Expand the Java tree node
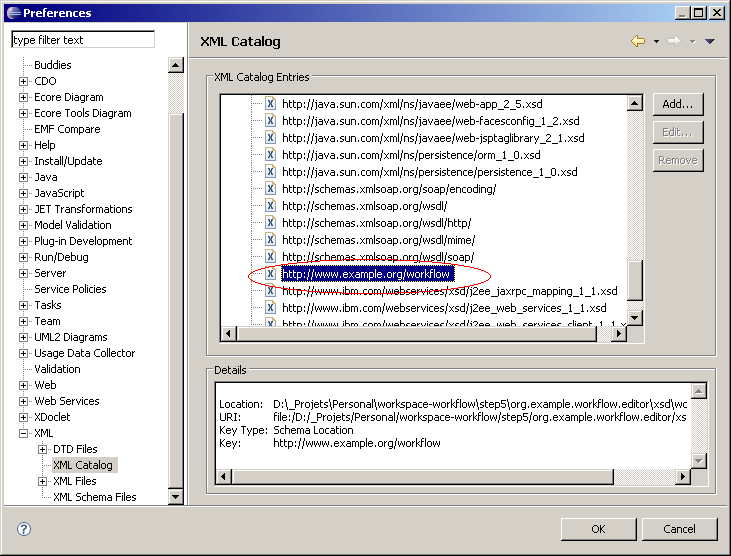The height and width of the screenshot is (556, 731). point(24,177)
